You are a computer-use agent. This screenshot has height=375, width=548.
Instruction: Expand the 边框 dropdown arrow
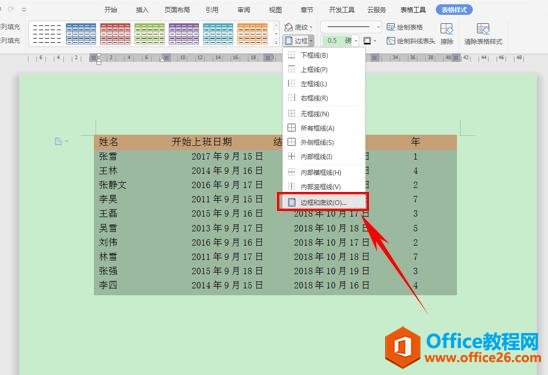point(311,41)
